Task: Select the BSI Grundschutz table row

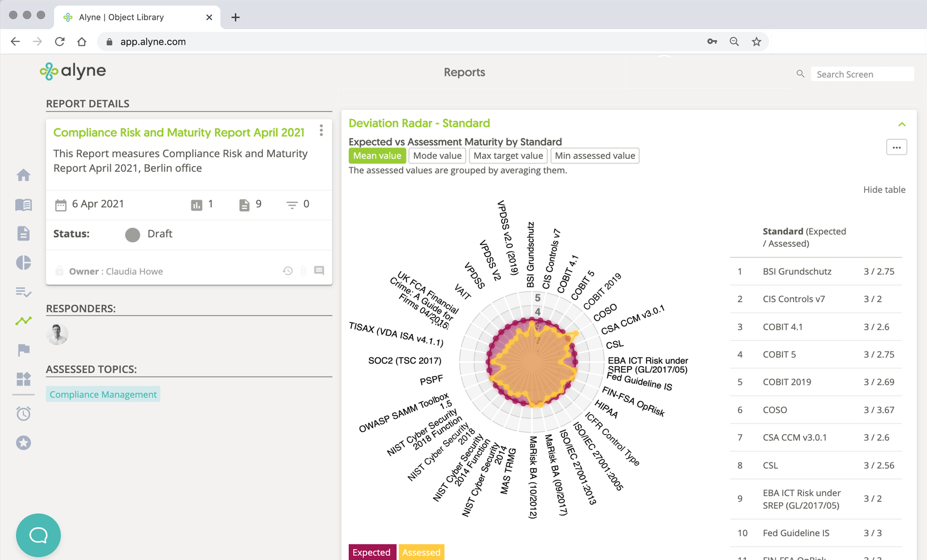Action: 816,271
